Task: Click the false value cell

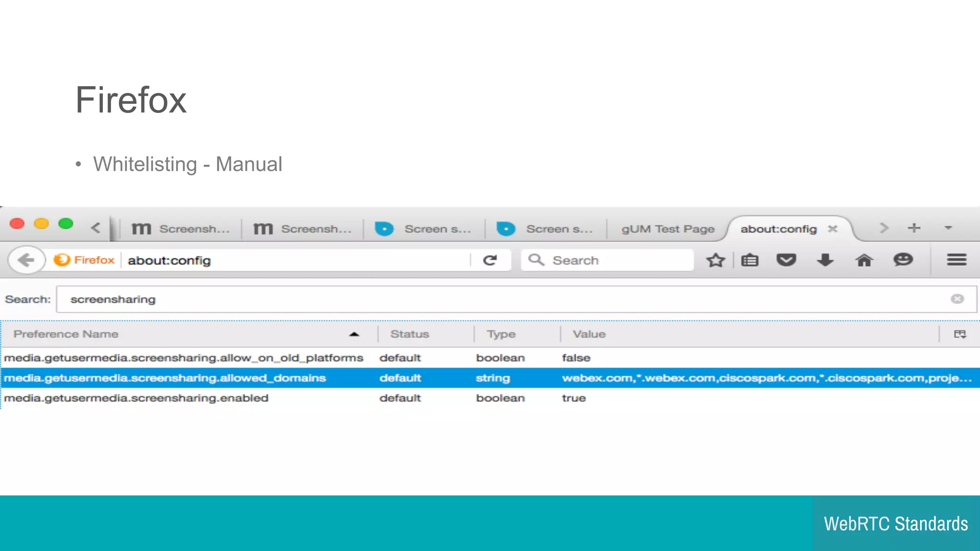Action: [x=576, y=358]
